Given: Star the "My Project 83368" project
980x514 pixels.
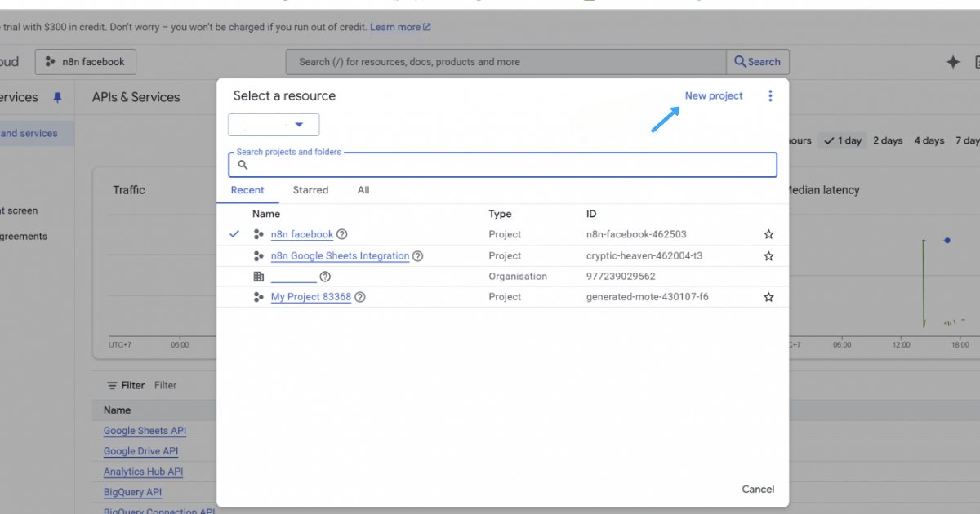Looking at the screenshot, I should pyautogui.click(x=768, y=296).
